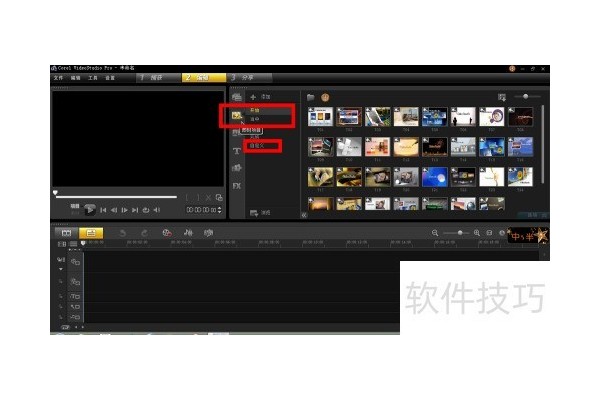This screenshot has height=400, width=600.
Task: Open the 编辑 (Edit) menu
Action: pos(76,78)
